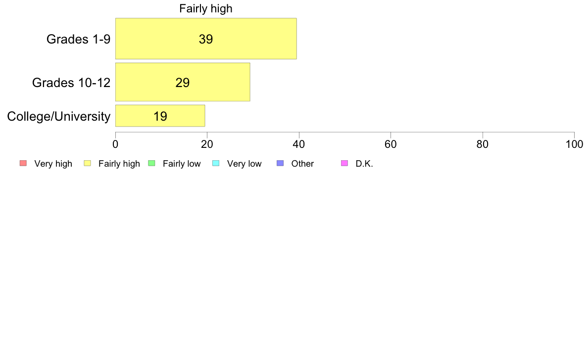Click the Fairly low legend text

tap(182, 164)
